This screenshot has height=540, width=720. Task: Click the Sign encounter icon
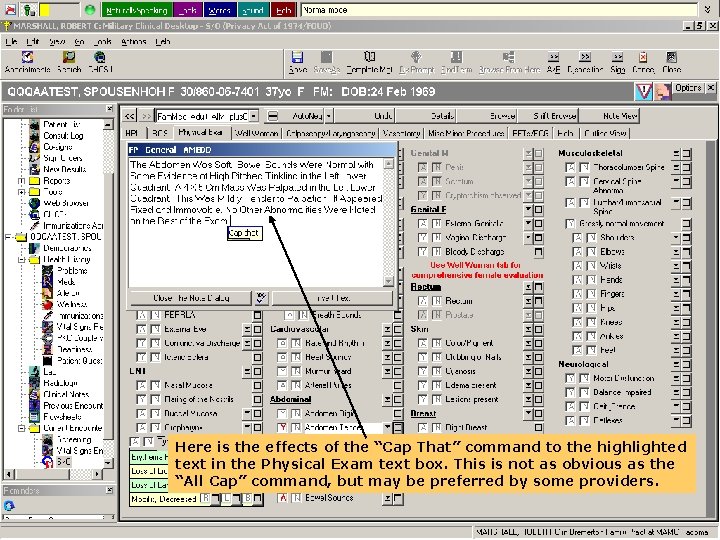pyautogui.click(x=618, y=58)
